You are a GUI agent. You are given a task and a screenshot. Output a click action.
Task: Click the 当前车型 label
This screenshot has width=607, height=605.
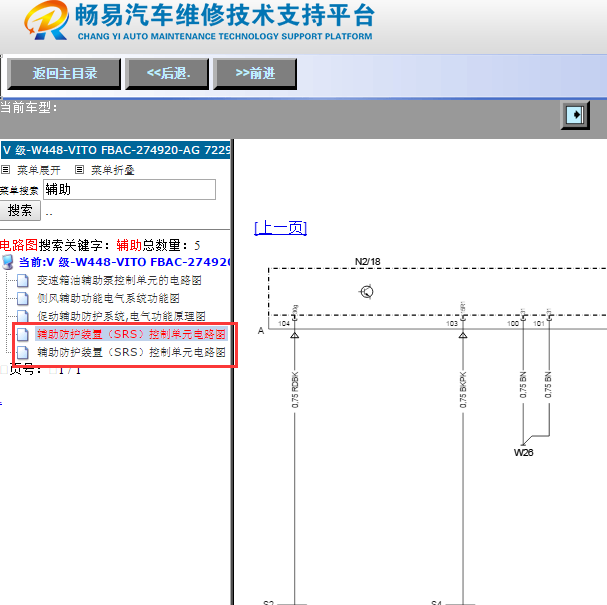pyautogui.click(x=29, y=108)
